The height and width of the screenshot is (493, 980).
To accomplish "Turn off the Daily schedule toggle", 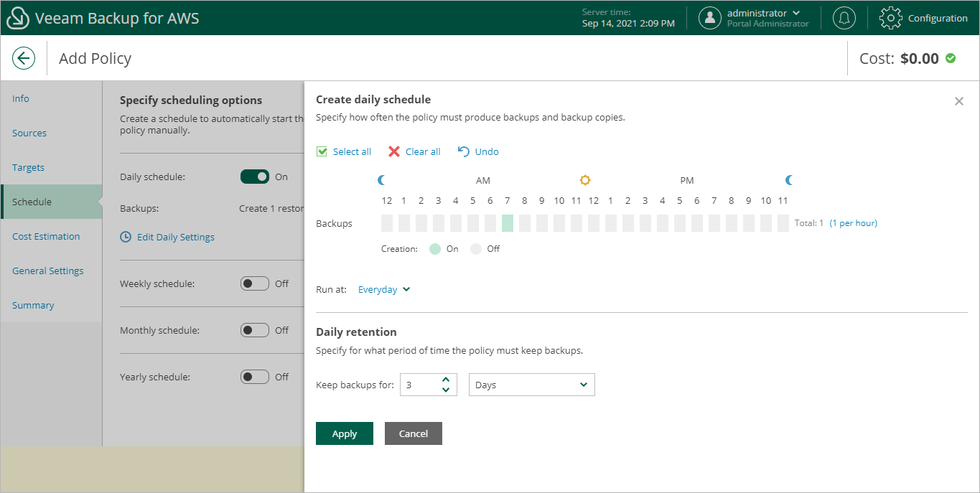I will [x=255, y=177].
